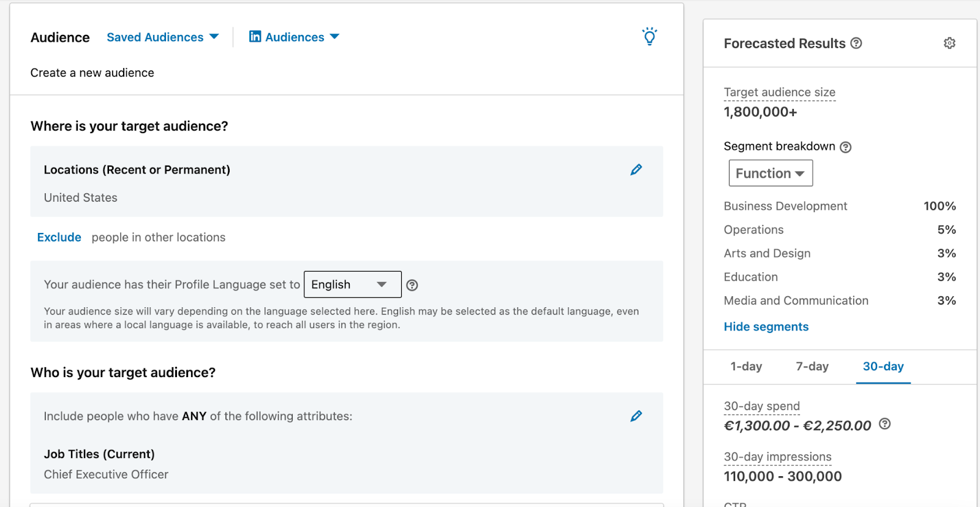This screenshot has width=980, height=507.
Task: Click the Exclude locations link
Action: pos(59,237)
